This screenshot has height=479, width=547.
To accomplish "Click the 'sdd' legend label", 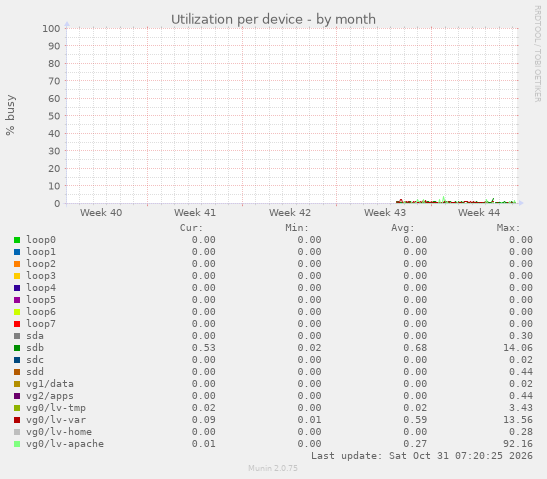I will [35, 372].
